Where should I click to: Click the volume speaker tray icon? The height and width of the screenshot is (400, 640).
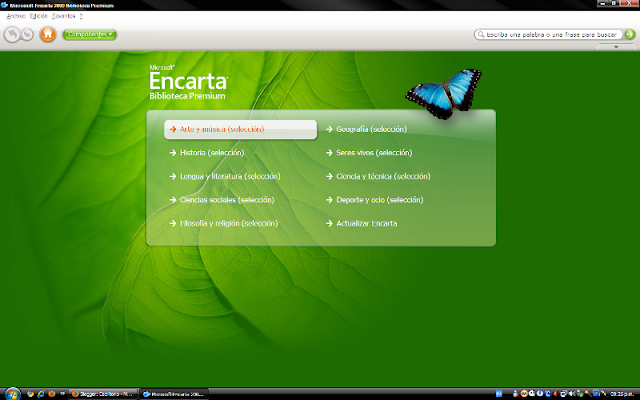click(x=571, y=393)
